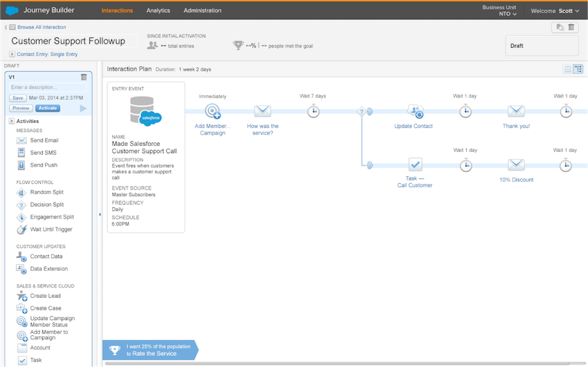Screen dimensions: 588x367
Task: Select the Create Lead activity icon
Action: tap(21, 296)
